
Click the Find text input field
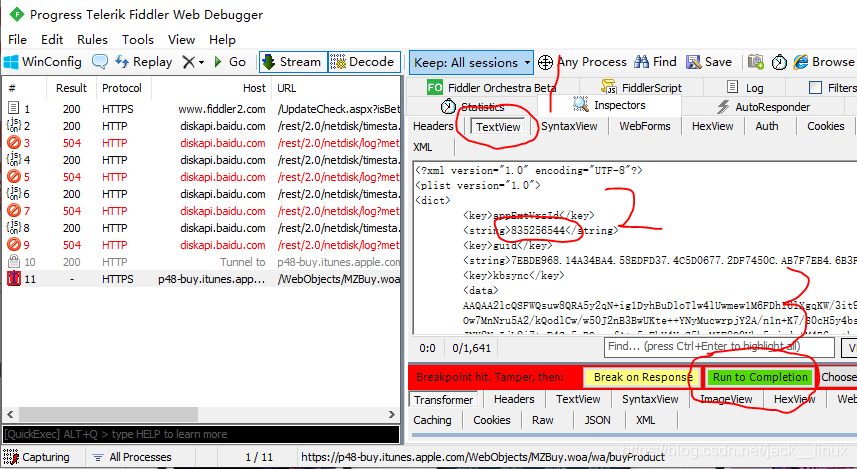(719, 347)
